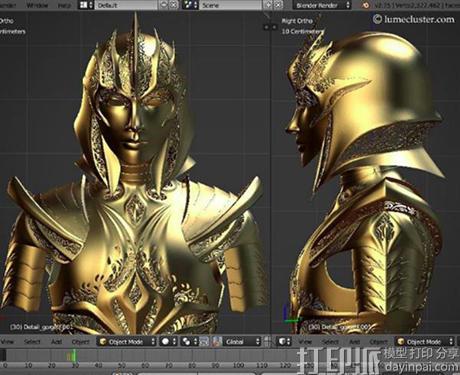Click the Scene name field
Viewport: 460px width, 375px height.
click(x=231, y=5)
